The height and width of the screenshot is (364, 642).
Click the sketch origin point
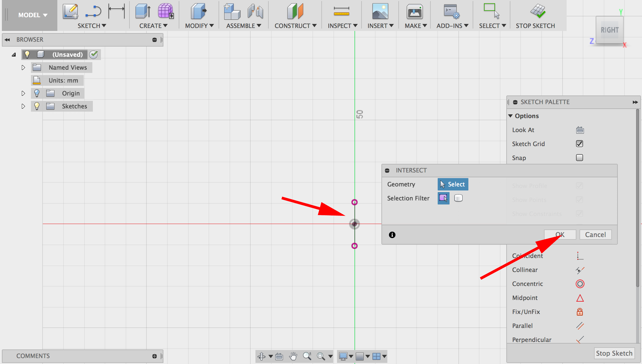(x=355, y=224)
